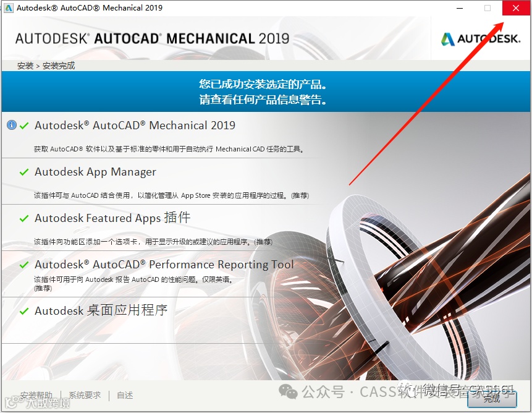
Task: Click green checkmark beside Autodesk 桌面应用程序
Action: (x=24, y=311)
